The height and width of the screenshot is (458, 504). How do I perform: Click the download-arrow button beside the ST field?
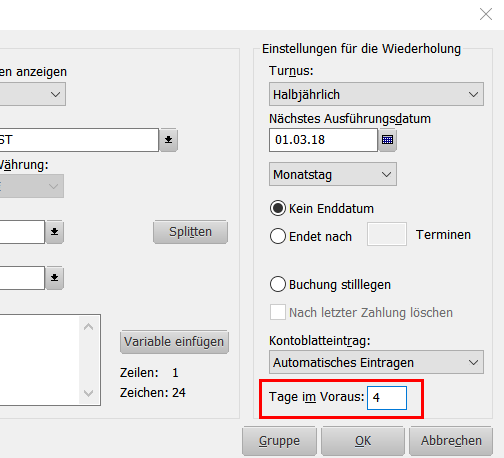click(x=169, y=140)
